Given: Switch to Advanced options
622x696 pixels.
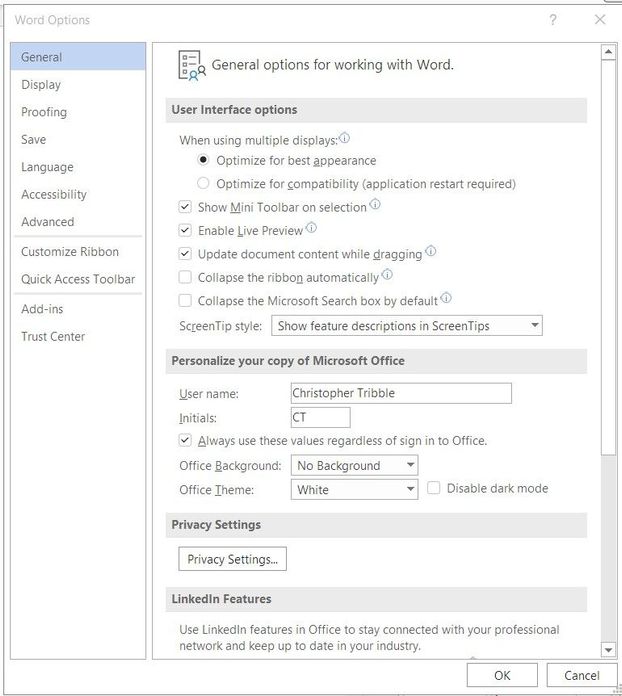Looking at the screenshot, I should pos(78,221).
